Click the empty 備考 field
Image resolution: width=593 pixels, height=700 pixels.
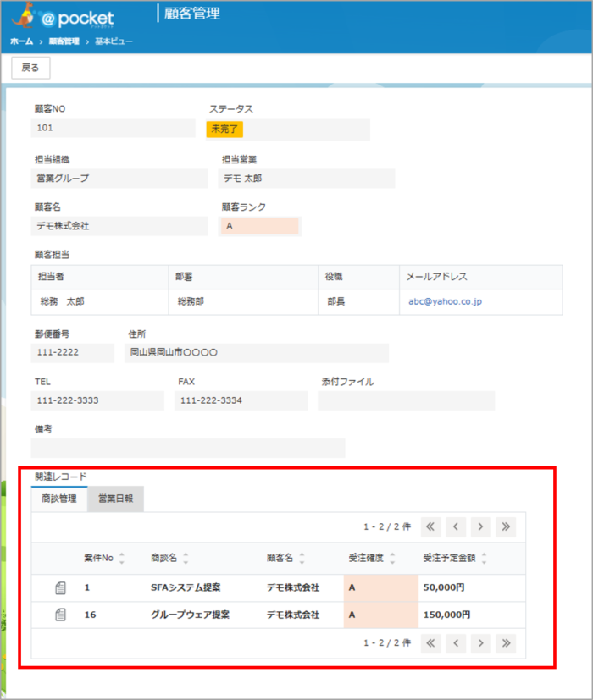(x=188, y=448)
